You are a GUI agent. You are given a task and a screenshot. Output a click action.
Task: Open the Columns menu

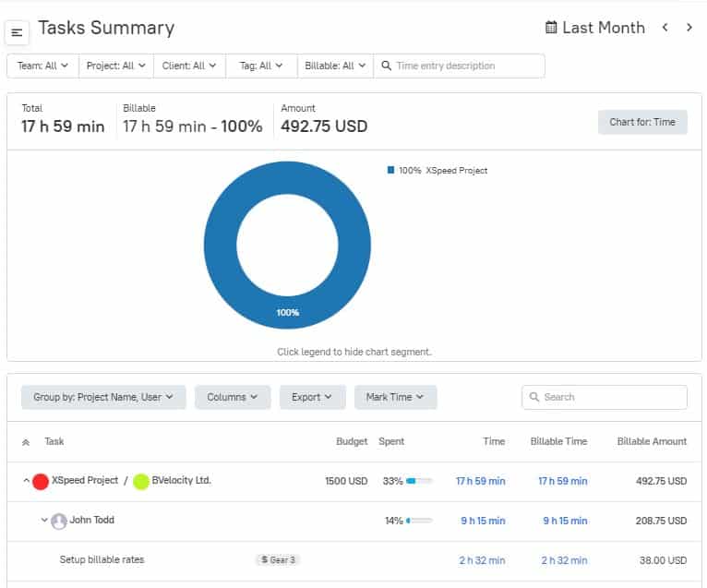click(x=233, y=397)
